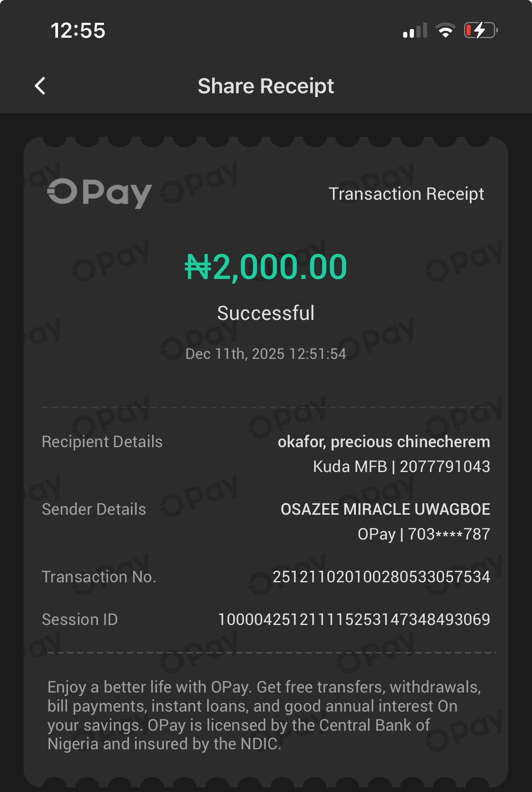Tap the Wi-Fi status icon
This screenshot has width=532, height=792.
click(x=445, y=30)
